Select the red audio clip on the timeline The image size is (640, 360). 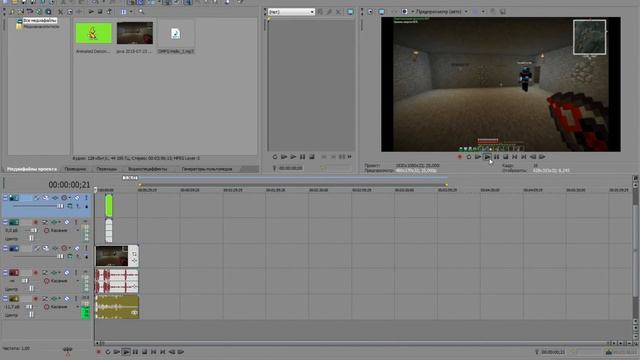[x=117, y=281]
